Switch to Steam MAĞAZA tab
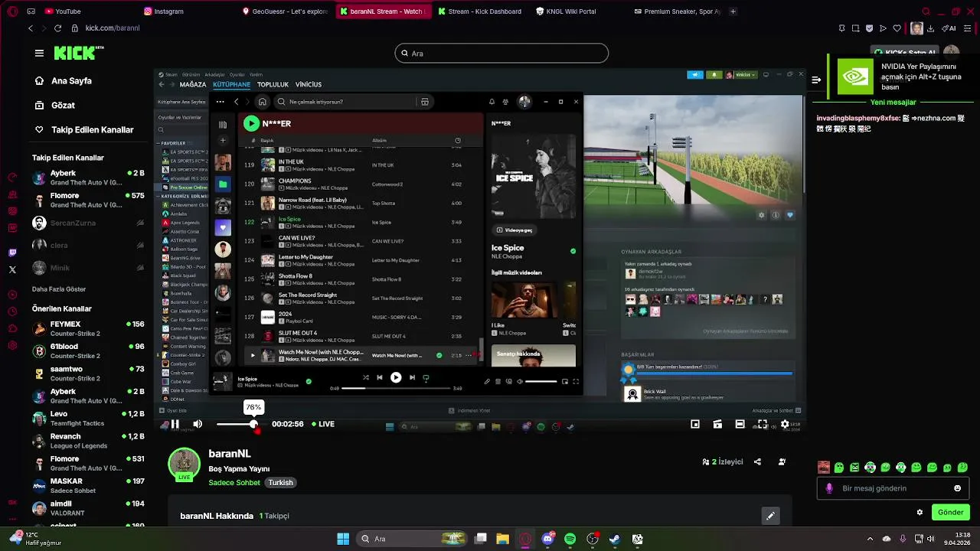 193,84
